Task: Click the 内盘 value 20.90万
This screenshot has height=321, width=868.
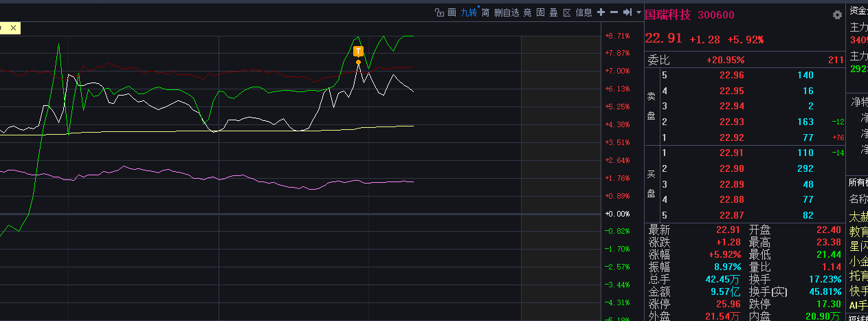Action: [x=823, y=316]
